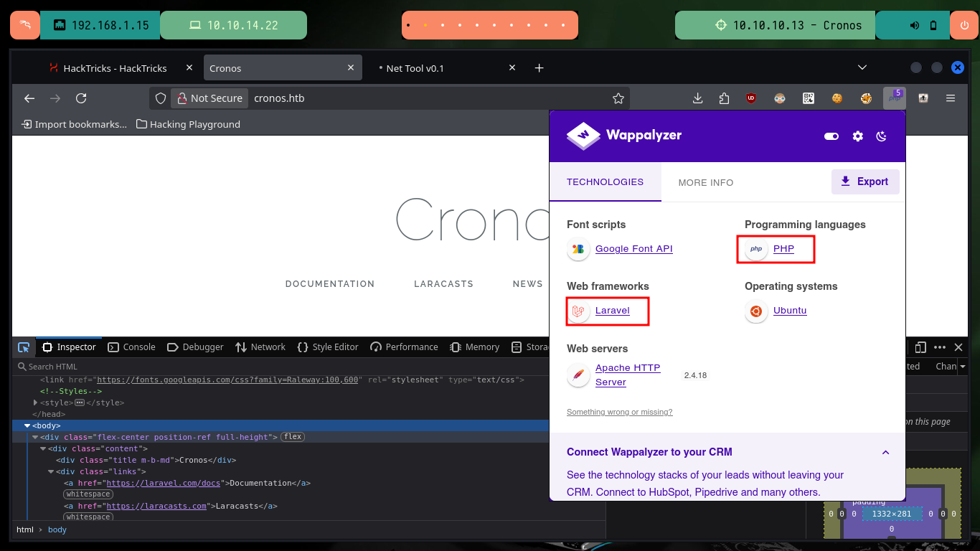
Task: Close the DevTools panel
Action: [x=958, y=347]
